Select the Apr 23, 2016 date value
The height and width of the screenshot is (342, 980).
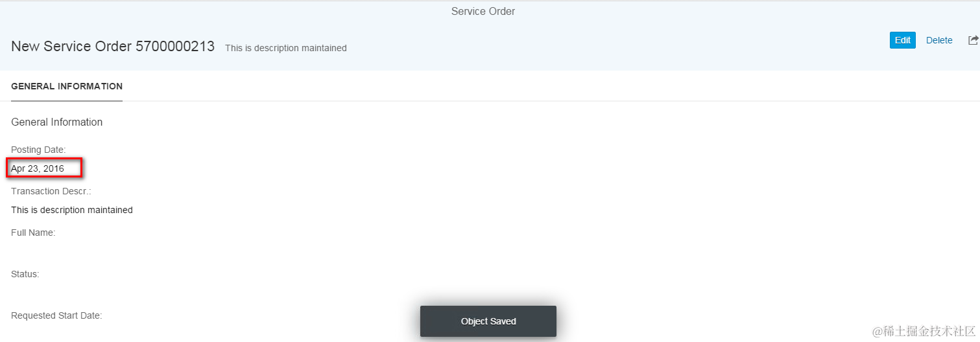tap(38, 168)
